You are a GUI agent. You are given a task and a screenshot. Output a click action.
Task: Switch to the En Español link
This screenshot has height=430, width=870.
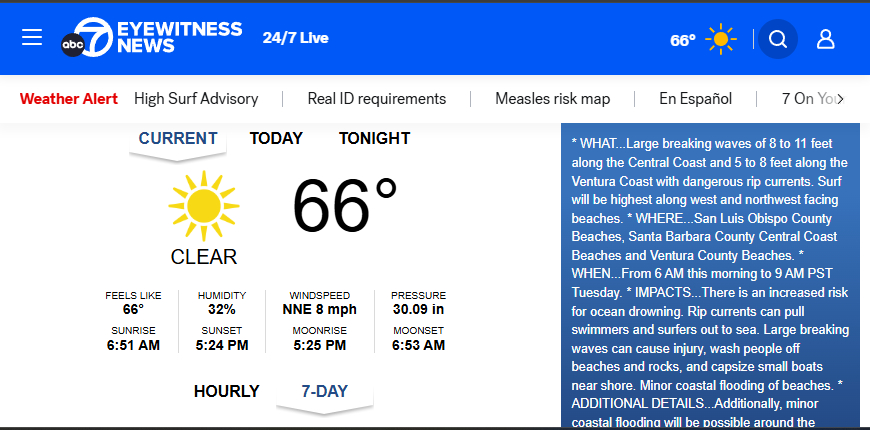(695, 98)
